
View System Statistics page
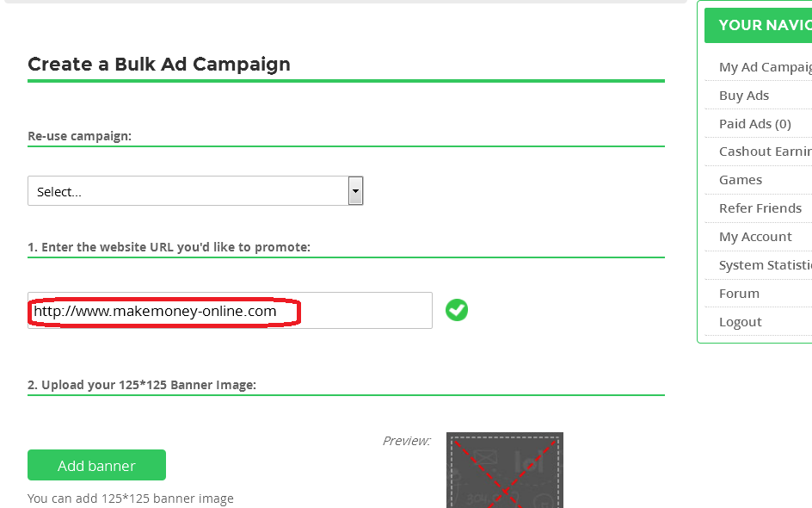click(x=765, y=265)
